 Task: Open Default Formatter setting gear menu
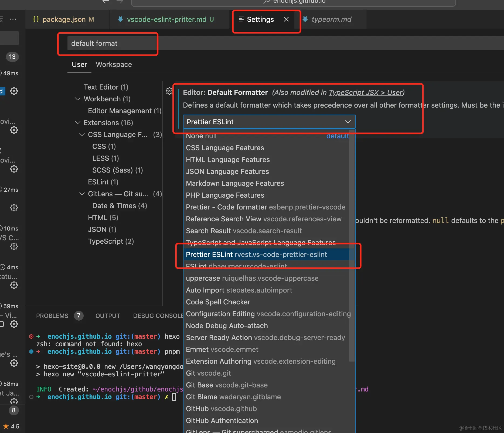(x=169, y=91)
